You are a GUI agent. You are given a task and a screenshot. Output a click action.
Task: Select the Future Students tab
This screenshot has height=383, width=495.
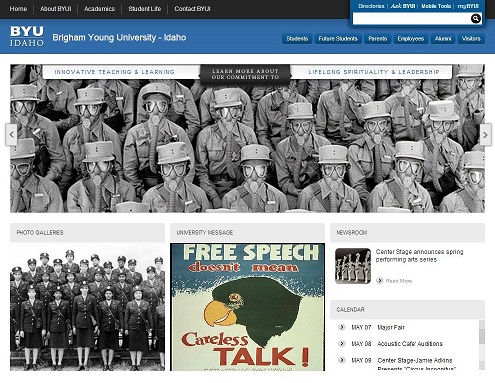(x=338, y=39)
